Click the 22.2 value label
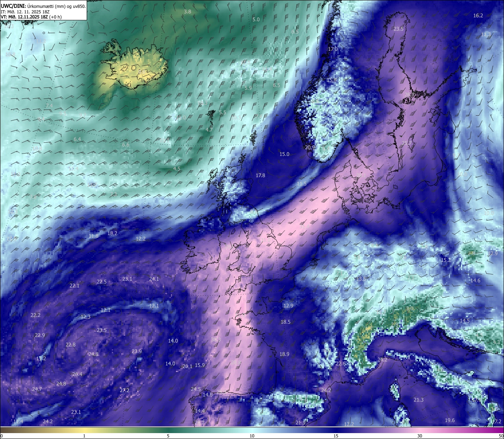Screen dimensions: 504x439 click(x=35, y=315)
